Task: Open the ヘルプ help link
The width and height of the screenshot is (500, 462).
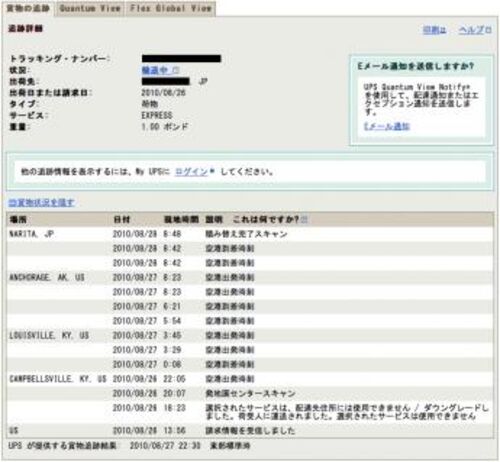Action: (471, 30)
